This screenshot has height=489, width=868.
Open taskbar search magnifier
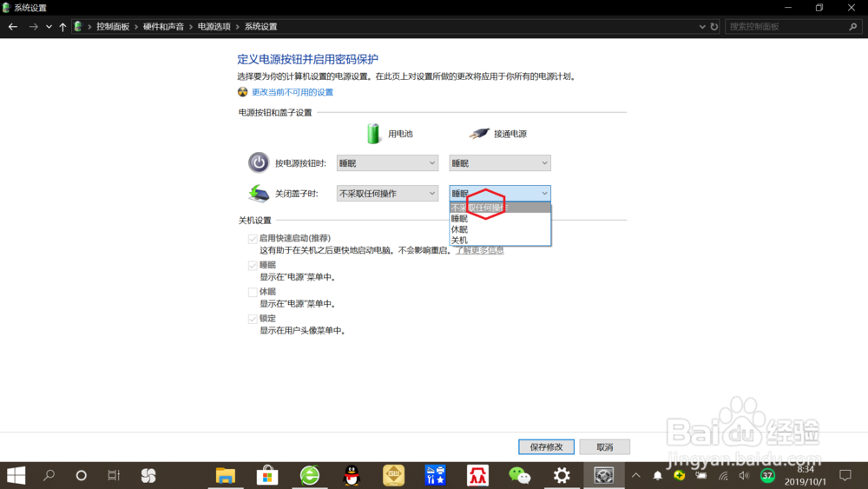(x=49, y=475)
